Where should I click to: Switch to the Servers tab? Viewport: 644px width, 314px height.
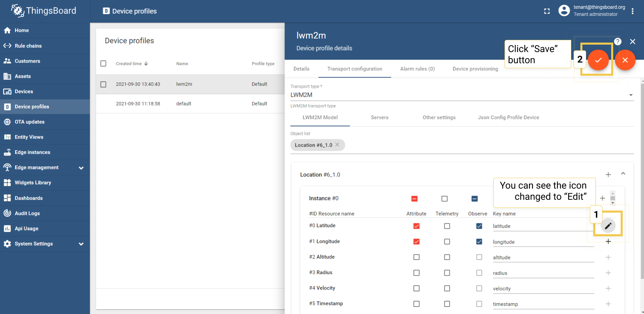coord(380,117)
